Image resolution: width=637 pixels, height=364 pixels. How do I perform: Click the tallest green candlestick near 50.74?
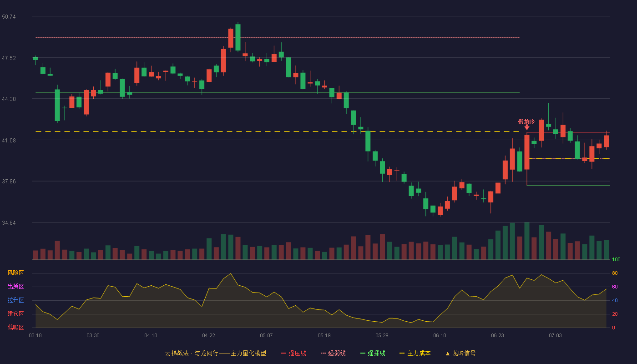point(238,37)
